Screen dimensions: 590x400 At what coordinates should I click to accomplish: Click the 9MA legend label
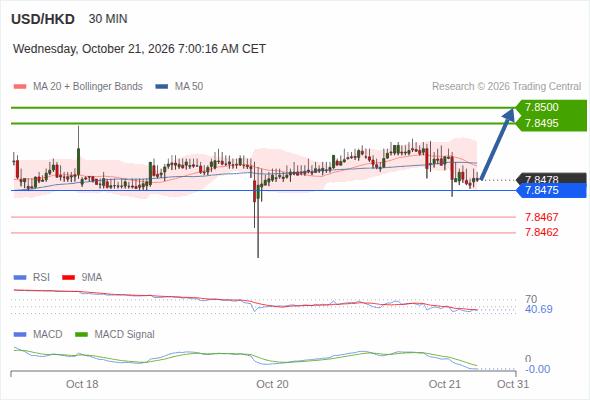[x=92, y=277]
